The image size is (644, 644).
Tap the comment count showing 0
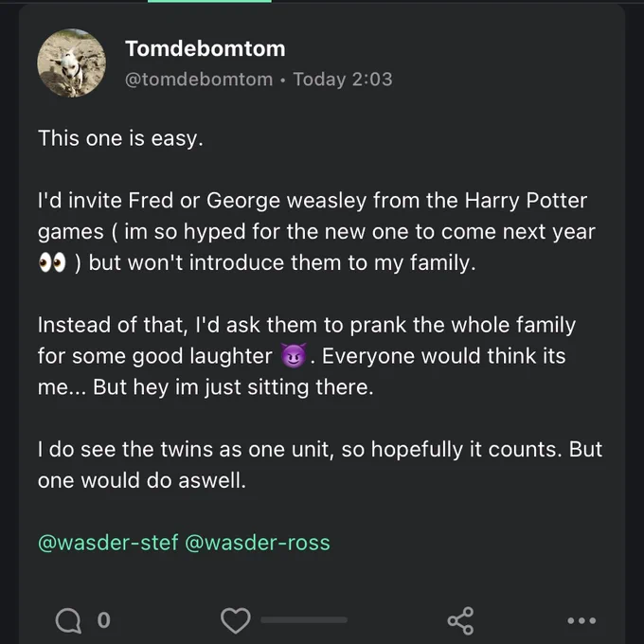104,620
